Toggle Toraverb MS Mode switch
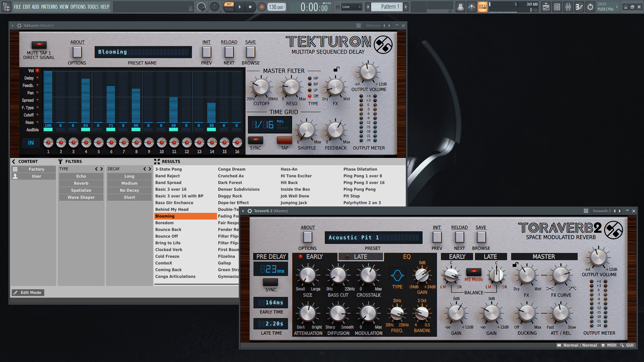This screenshot has width=644, height=362. (x=474, y=271)
